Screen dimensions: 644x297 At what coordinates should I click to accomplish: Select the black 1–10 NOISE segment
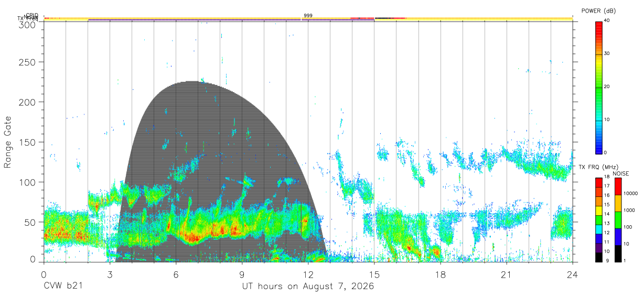(x=618, y=252)
